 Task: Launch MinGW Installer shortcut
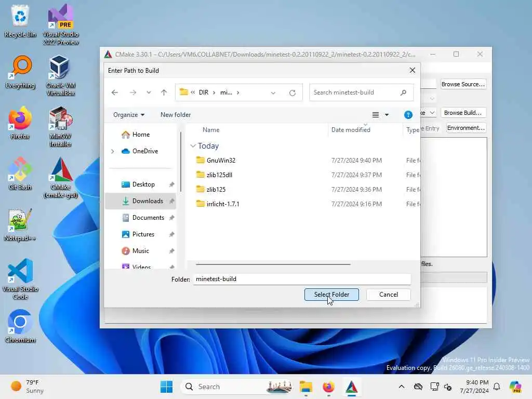[61, 127]
